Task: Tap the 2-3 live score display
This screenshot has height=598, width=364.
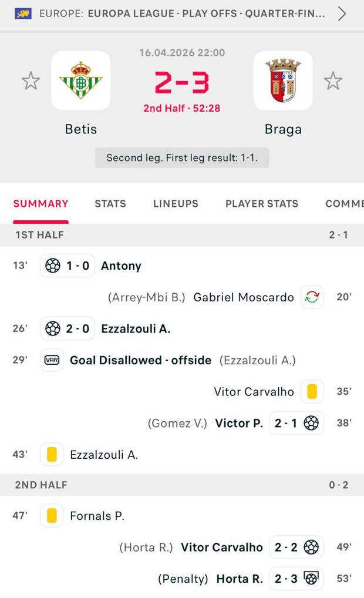Action: (x=182, y=83)
